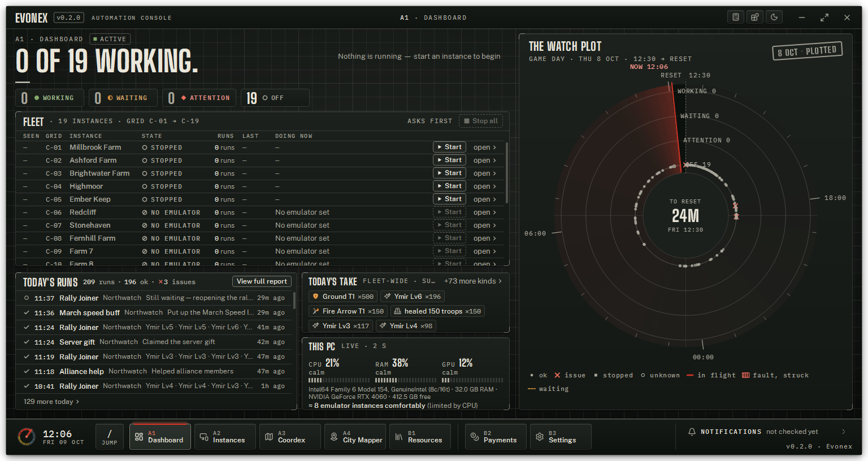Click the notifications bell icon

pos(692,432)
